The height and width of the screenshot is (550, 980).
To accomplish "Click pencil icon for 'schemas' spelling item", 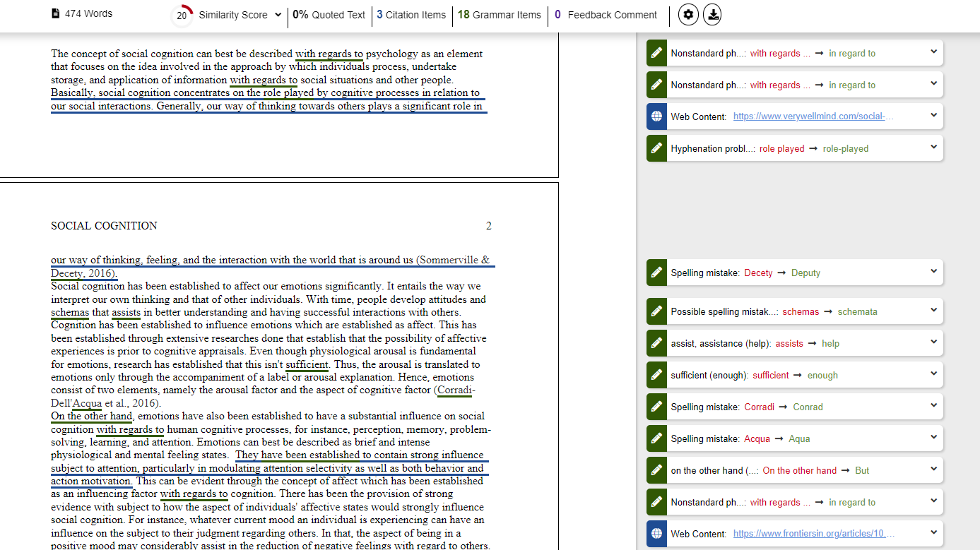I will (x=656, y=311).
